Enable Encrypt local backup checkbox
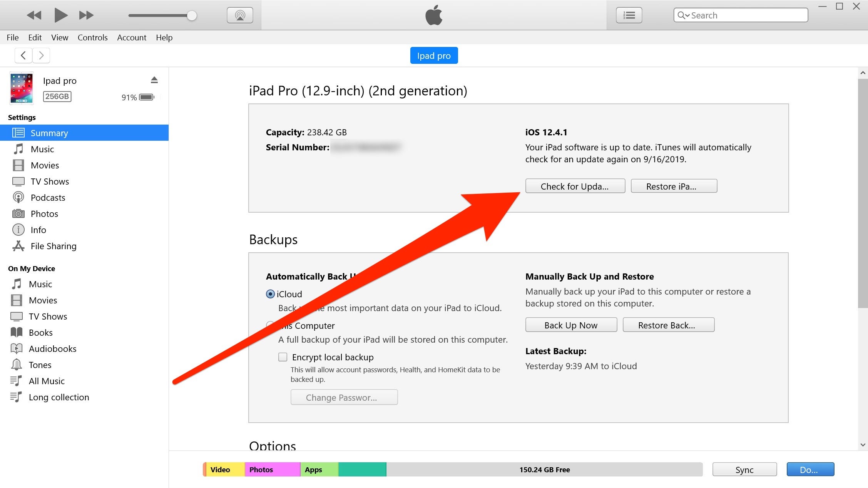The width and height of the screenshot is (868, 488). tap(283, 357)
